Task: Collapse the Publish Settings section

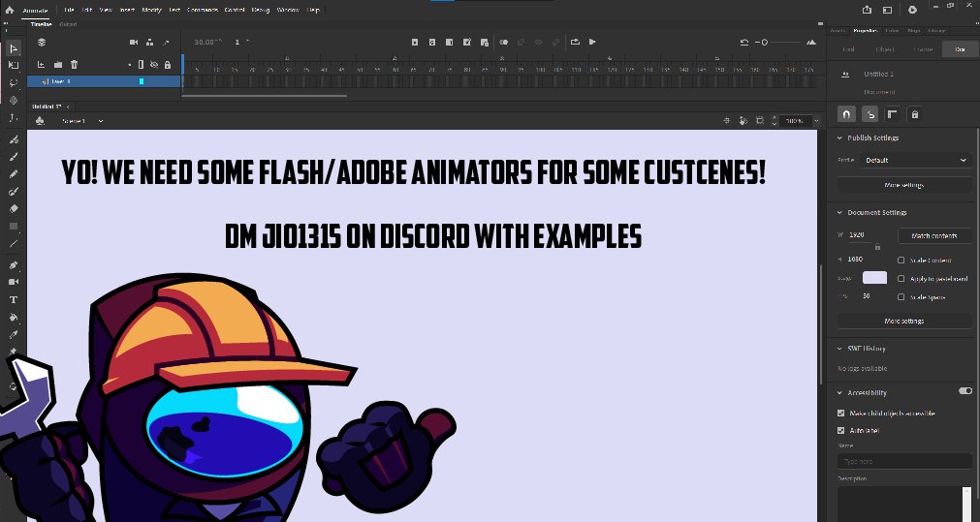Action: 840,138
